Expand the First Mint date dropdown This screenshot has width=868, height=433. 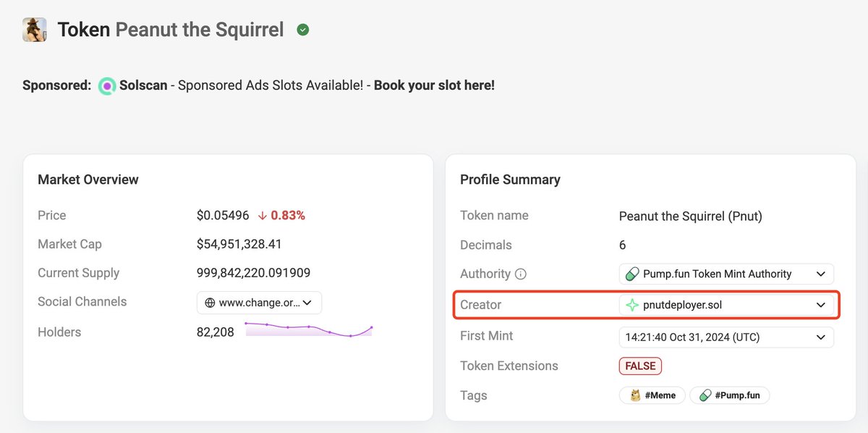[x=820, y=337]
